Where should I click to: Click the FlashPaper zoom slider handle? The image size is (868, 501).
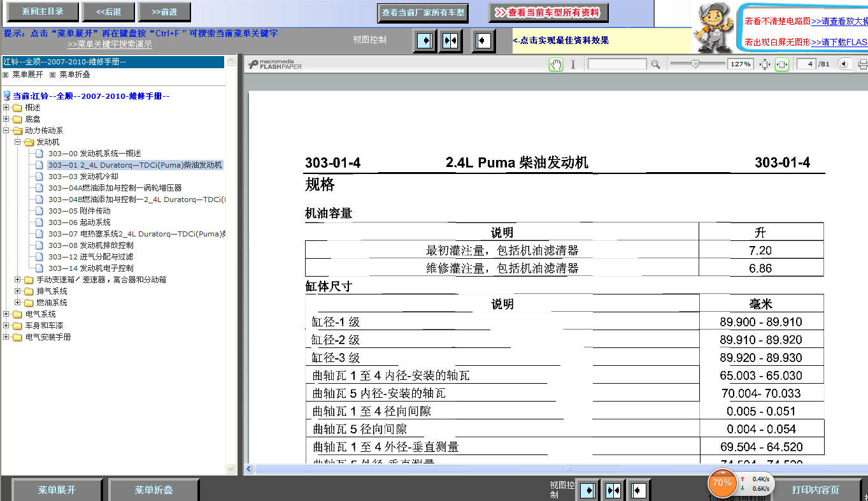tap(695, 64)
